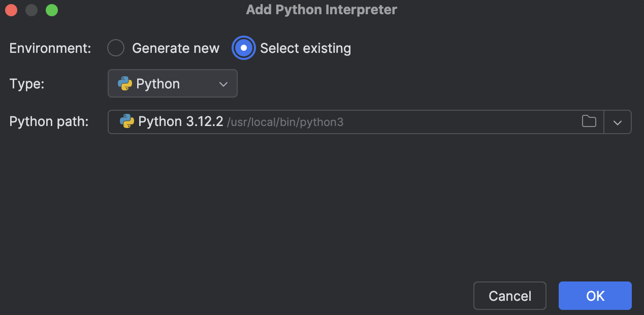This screenshot has width=644, height=315.
Task: Open the interpreter path history dropdown
Action: click(x=618, y=122)
